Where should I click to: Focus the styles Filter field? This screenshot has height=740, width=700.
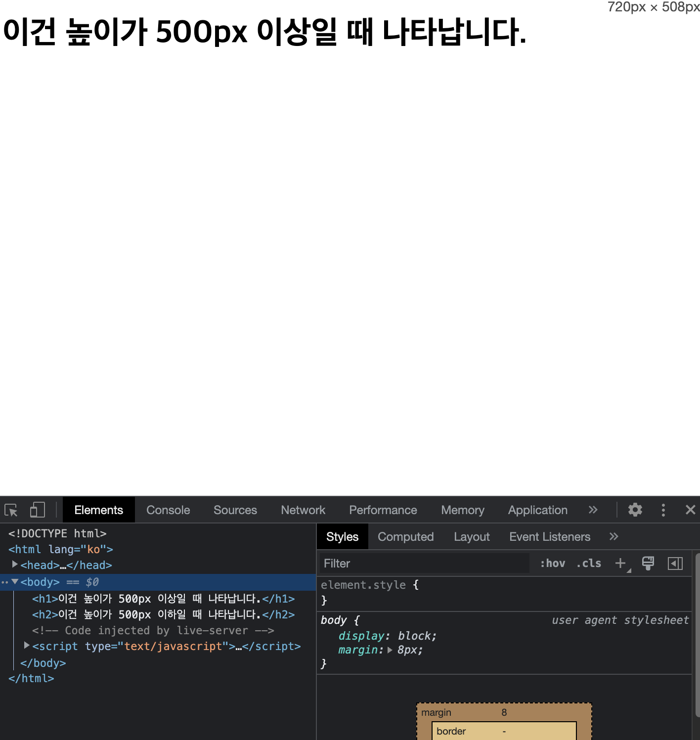pos(424,564)
